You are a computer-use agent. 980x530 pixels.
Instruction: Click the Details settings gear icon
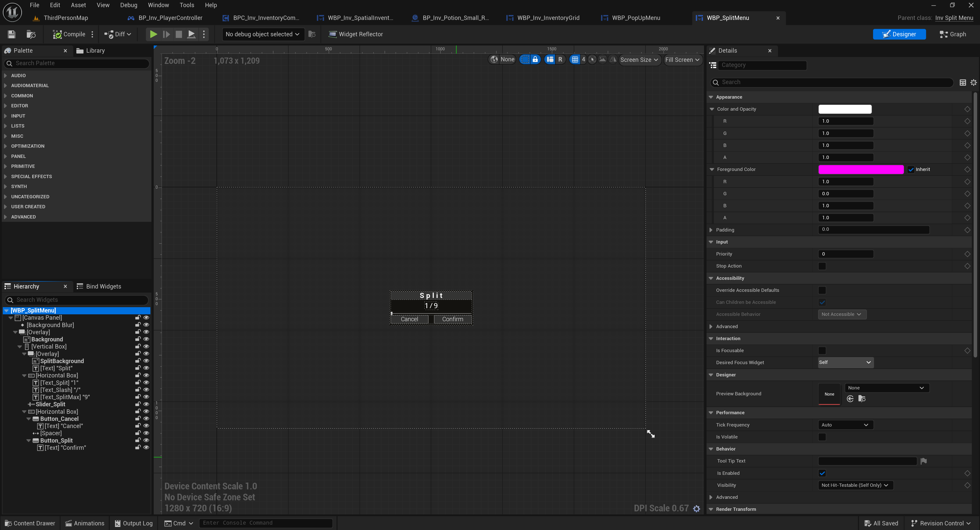click(x=973, y=83)
